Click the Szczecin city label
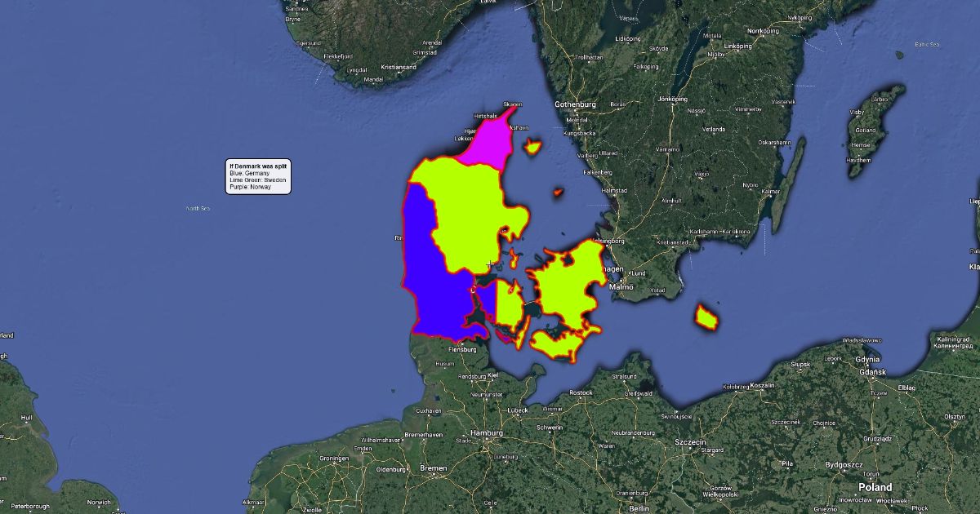Viewport: 980px width, 514px height. pos(690,441)
